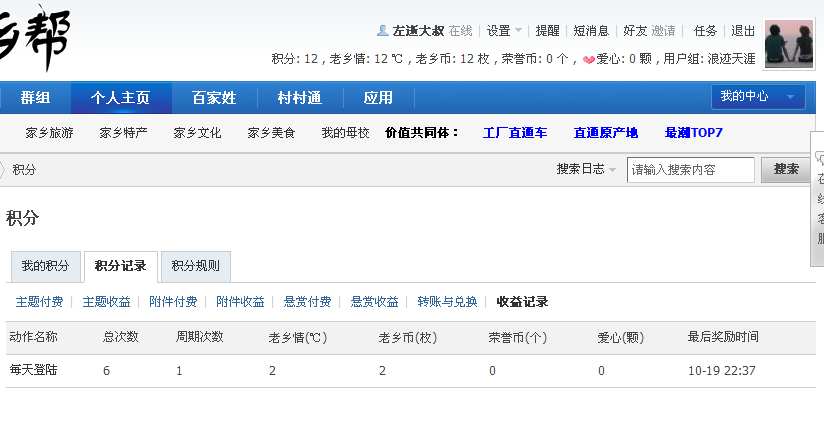Select the 收益记录 filter

click(522, 302)
